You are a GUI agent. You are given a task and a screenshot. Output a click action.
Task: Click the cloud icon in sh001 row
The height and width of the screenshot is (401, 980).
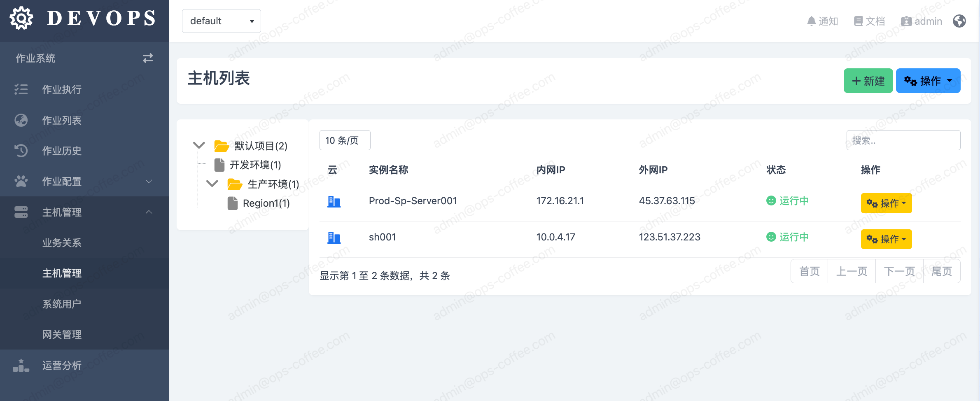334,238
